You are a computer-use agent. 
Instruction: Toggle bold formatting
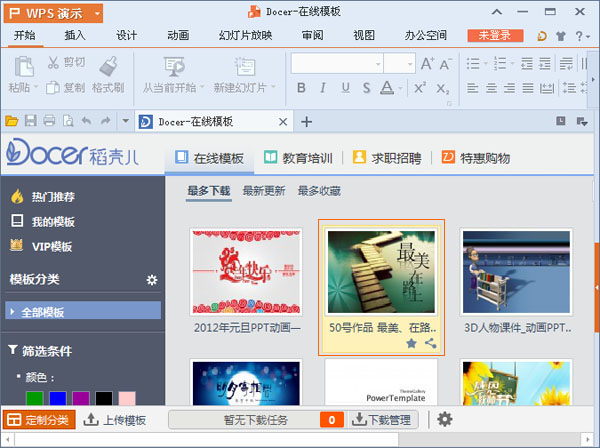[x=301, y=88]
